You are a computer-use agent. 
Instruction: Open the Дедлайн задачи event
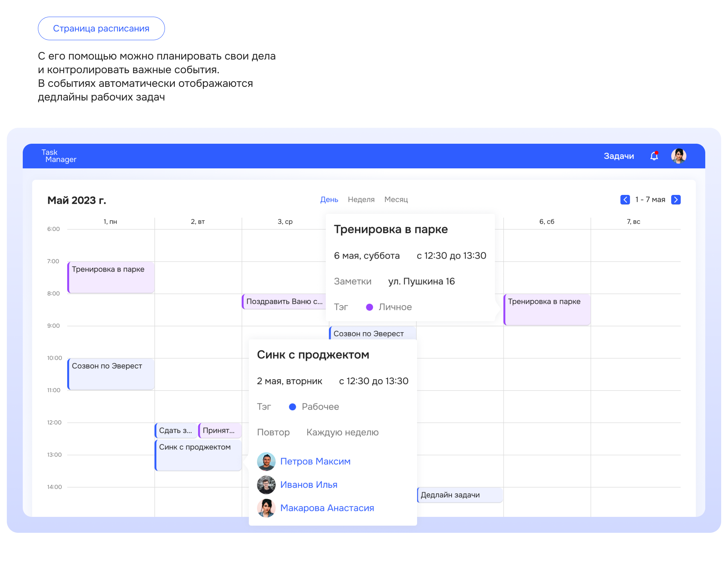pos(460,495)
